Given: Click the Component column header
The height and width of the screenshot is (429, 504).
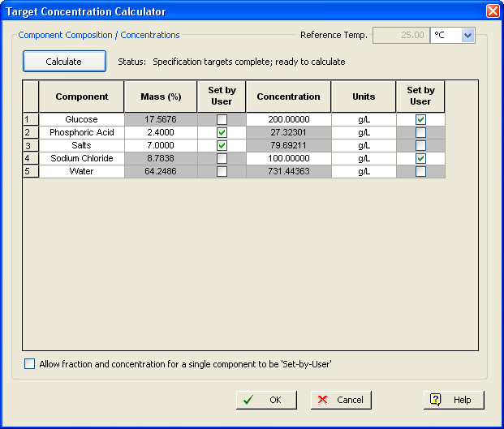Looking at the screenshot, I should click(x=81, y=97).
